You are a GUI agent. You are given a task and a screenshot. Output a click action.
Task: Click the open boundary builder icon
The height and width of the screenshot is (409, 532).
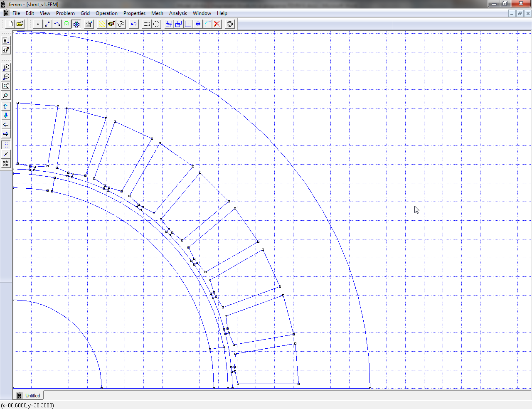coord(230,24)
